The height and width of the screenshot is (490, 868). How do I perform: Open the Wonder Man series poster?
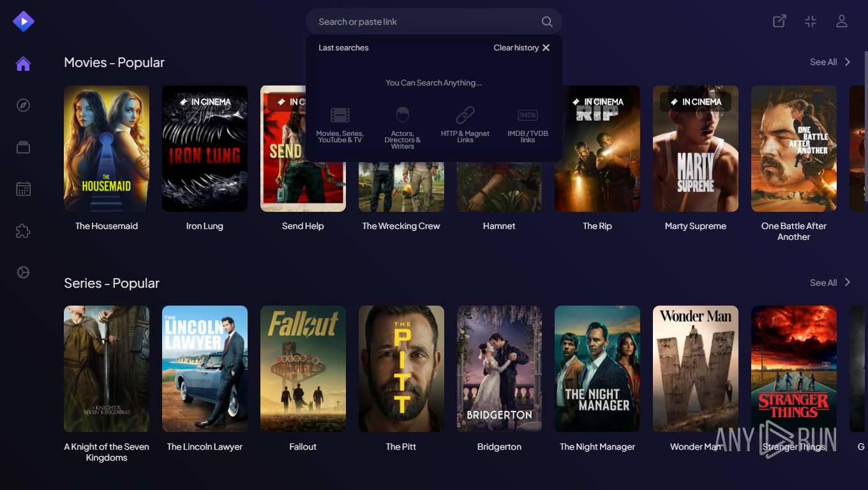coord(696,369)
